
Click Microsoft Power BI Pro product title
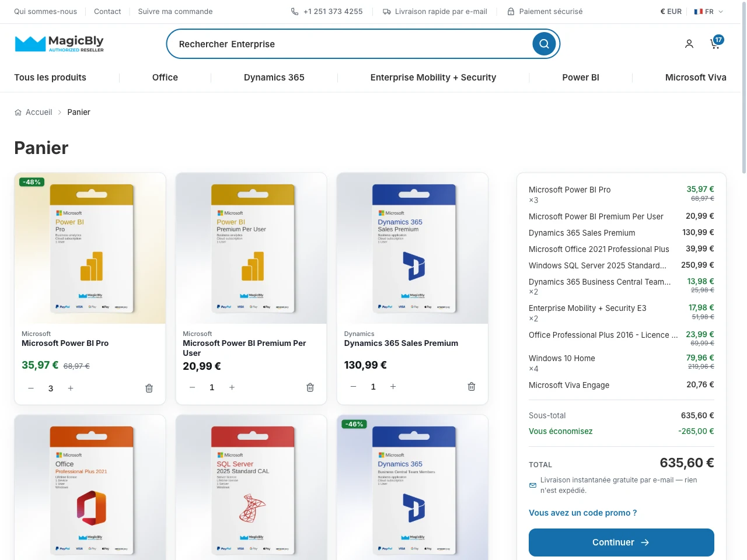tap(65, 343)
